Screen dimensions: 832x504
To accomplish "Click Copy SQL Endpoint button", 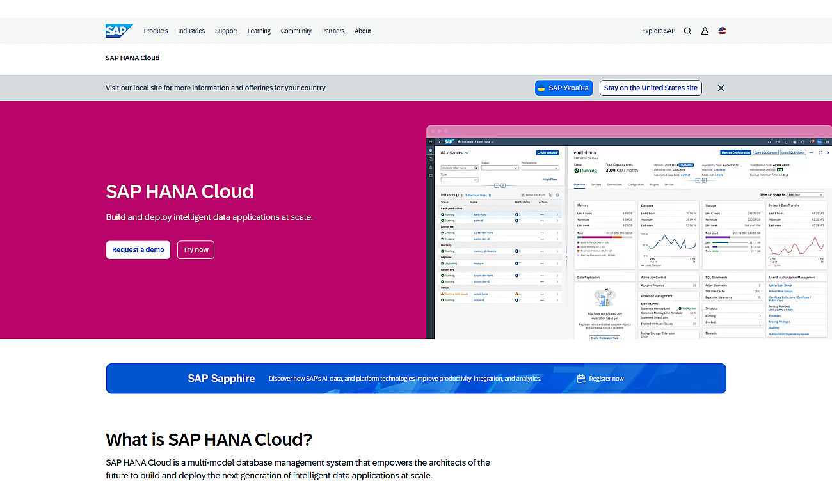I will 793,152.
